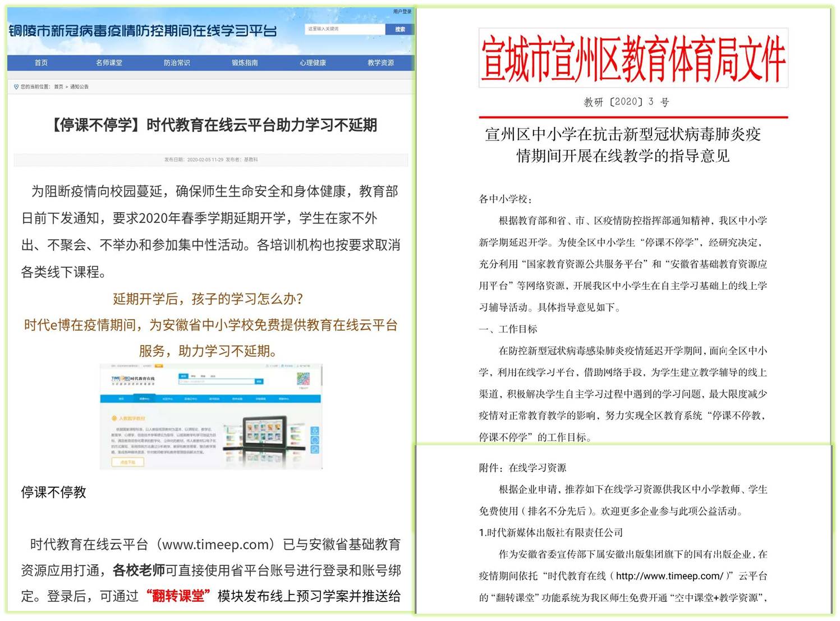Click the 首页 breadcrumb link

[58, 87]
